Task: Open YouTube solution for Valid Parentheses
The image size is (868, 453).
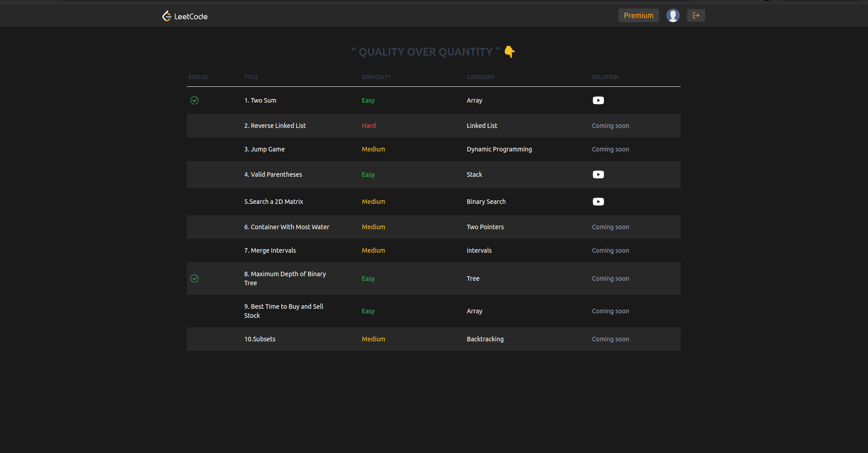Action: click(598, 175)
